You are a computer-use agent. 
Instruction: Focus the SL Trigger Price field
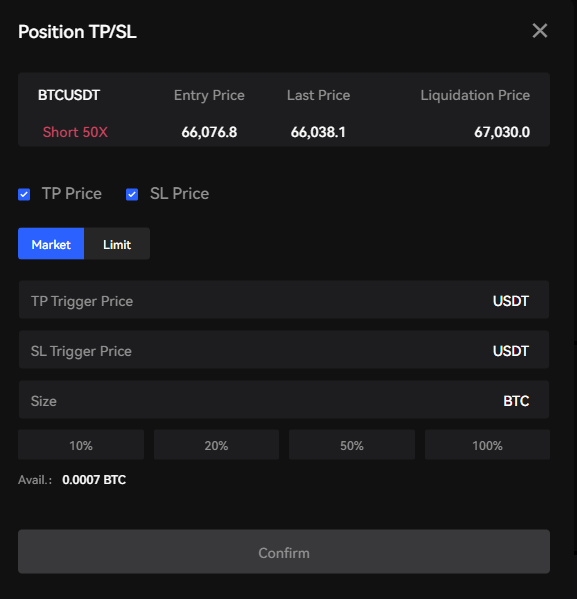tap(284, 350)
